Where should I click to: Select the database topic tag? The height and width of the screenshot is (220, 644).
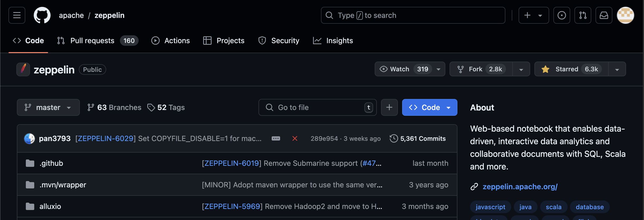click(590, 207)
